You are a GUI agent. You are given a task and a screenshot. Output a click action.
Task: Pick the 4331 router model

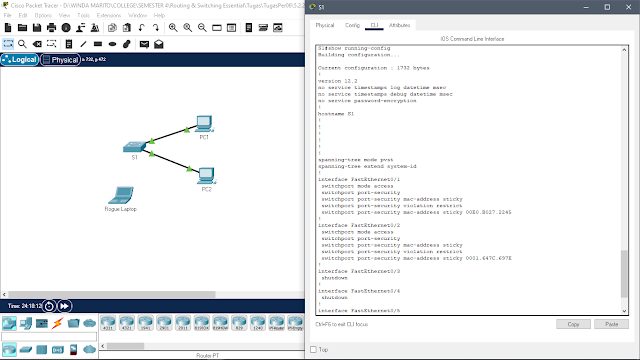pyautogui.click(x=108, y=323)
